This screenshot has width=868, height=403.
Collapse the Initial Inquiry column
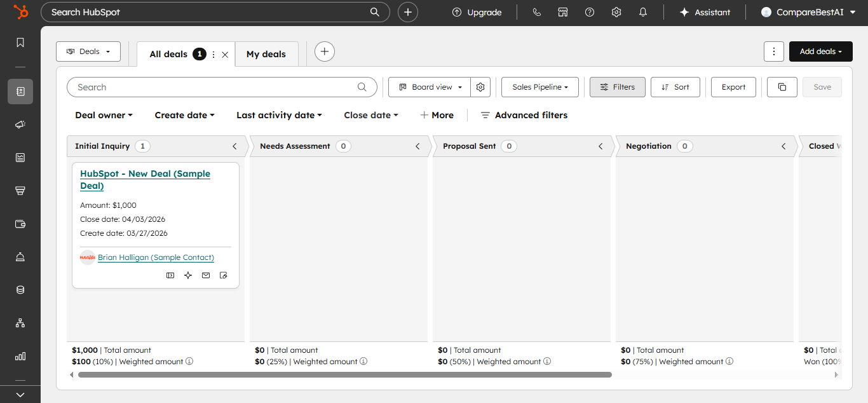pyautogui.click(x=234, y=146)
